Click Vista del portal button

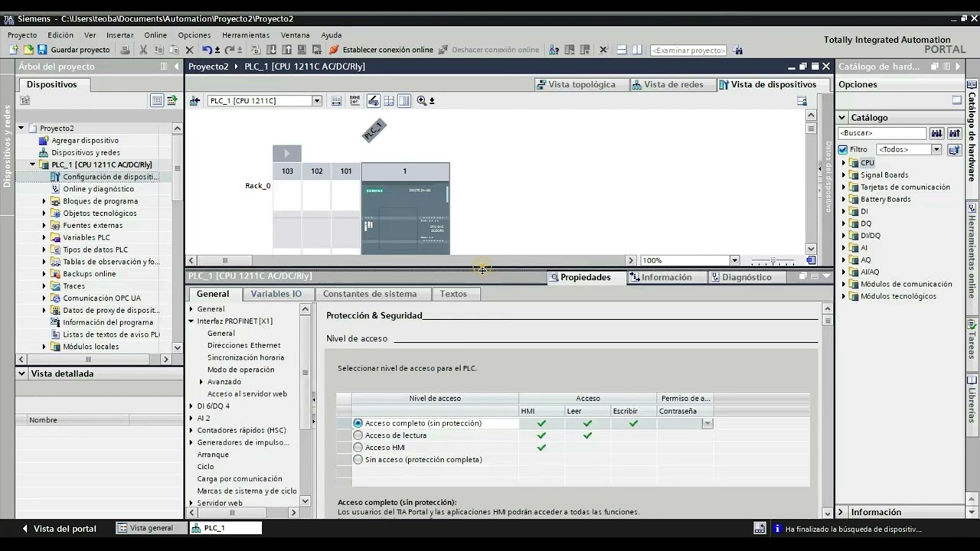58,529
